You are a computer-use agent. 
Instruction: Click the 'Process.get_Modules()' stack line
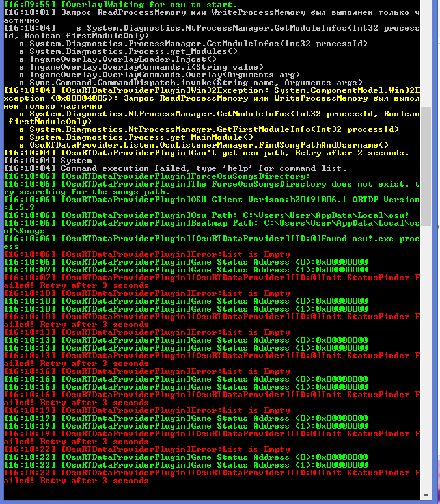(128, 51)
